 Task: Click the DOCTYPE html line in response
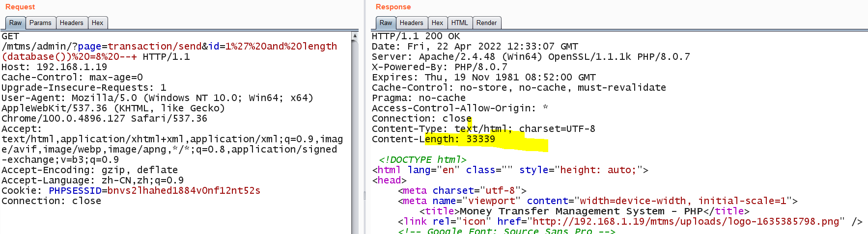(422, 160)
